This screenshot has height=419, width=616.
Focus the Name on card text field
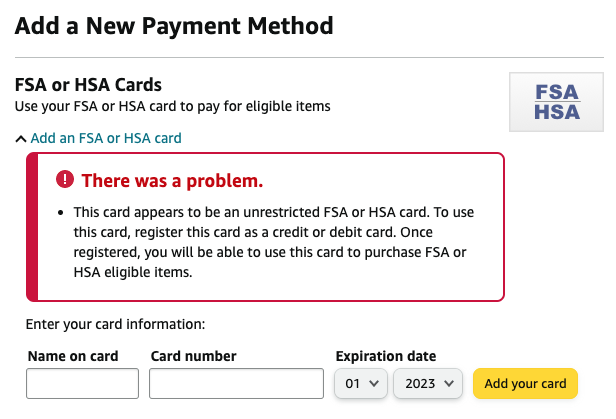pyautogui.click(x=82, y=383)
